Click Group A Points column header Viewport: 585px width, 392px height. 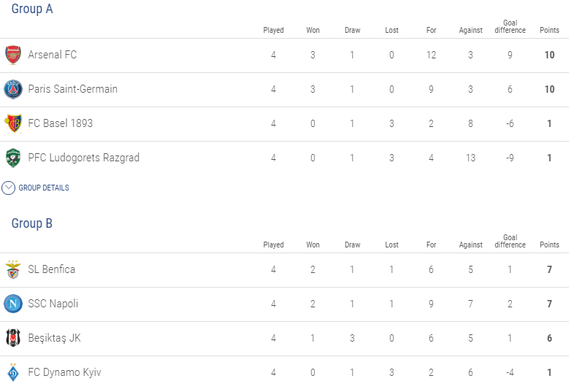point(549,30)
